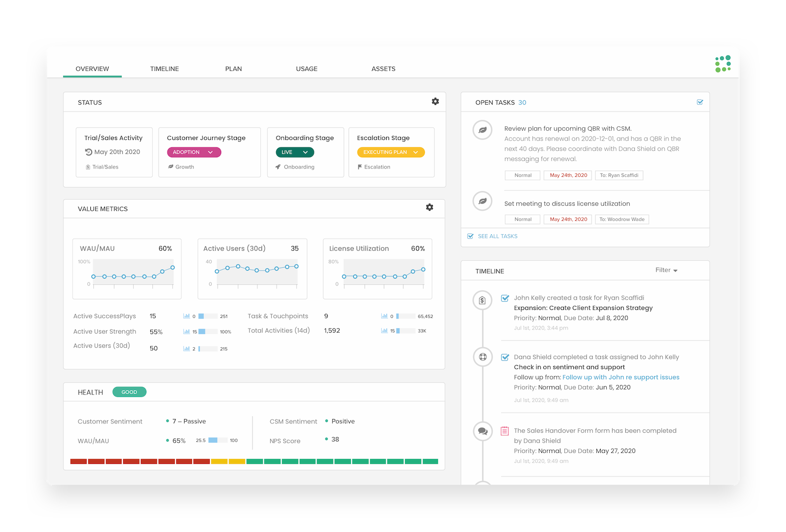Screen dimensions: 786x532
Task: Click the leaf icon beside the QBR task
Action: tap(482, 130)
